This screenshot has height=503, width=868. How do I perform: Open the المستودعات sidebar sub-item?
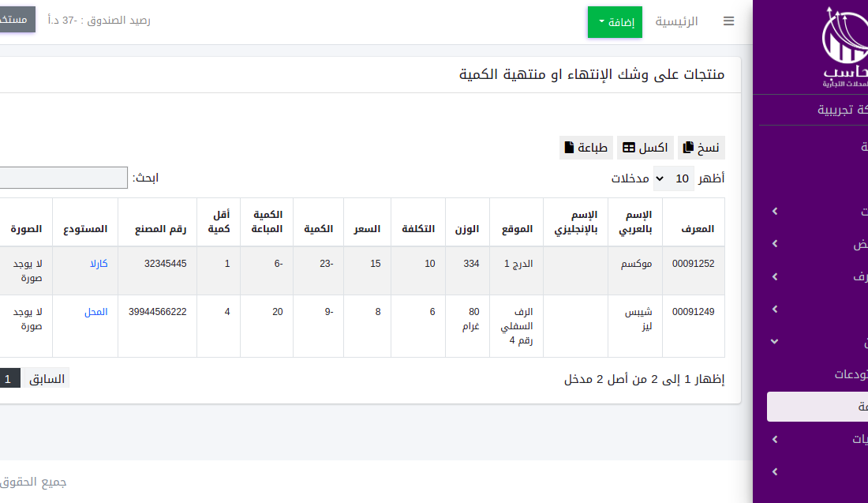840,374
